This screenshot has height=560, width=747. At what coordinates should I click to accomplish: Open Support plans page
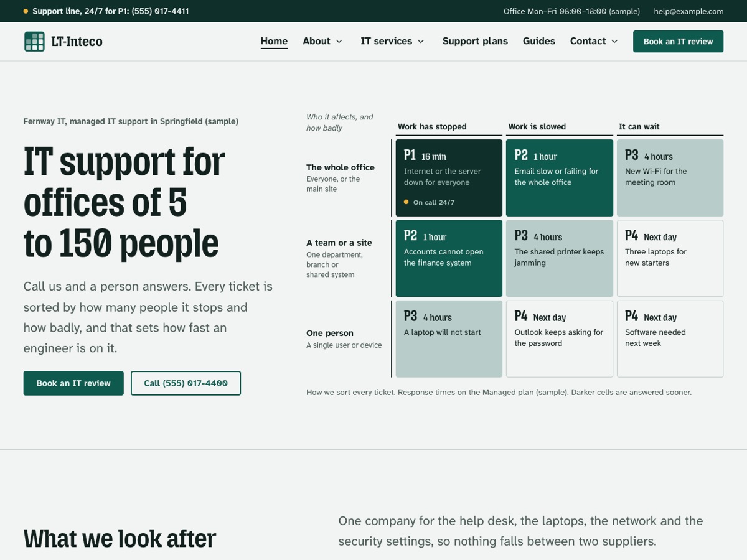[x=475, y=41]
